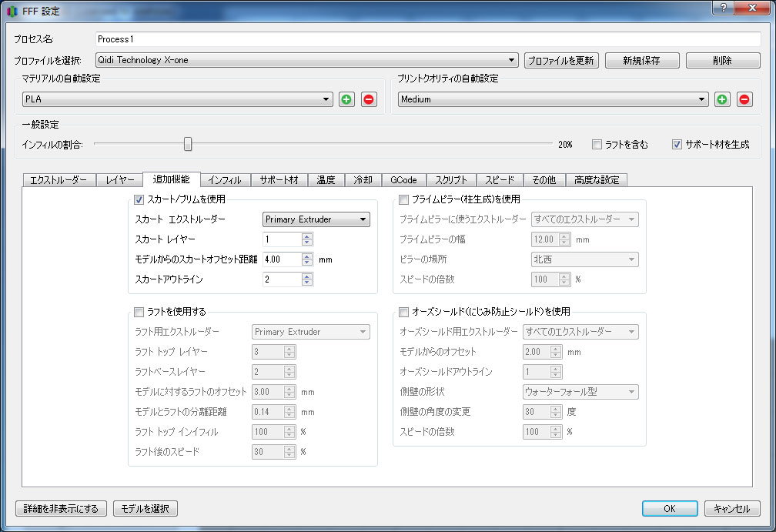776x532 pixels.
Task: Enable the ラフトを使用する checkbox
Action: pyautogui.click(x=139, y=312)
